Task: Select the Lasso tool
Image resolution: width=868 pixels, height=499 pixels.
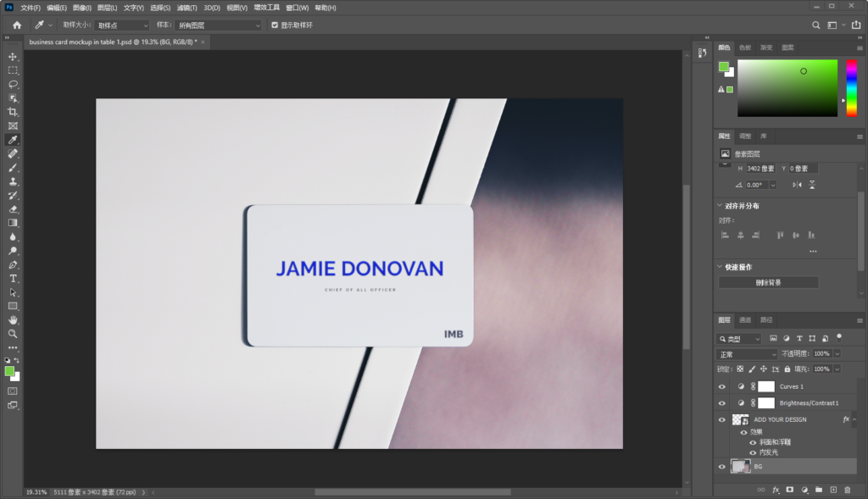Action: 13,85
